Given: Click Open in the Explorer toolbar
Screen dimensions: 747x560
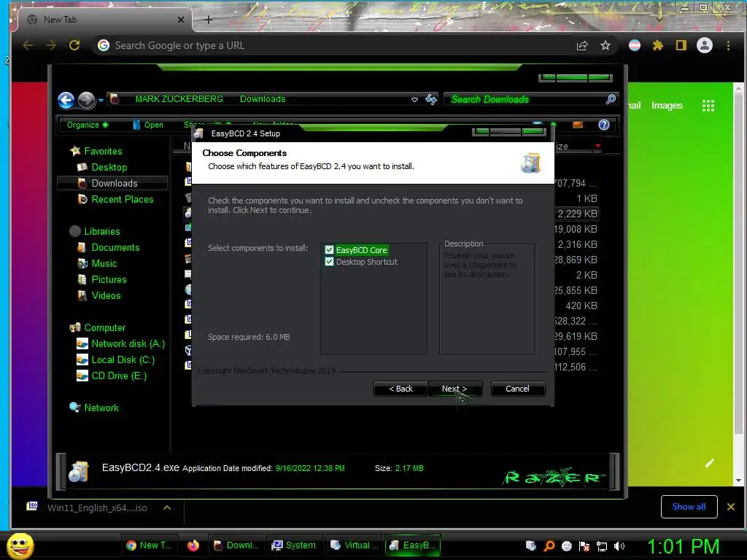Looking at the screenshot, I should point(148,125).
